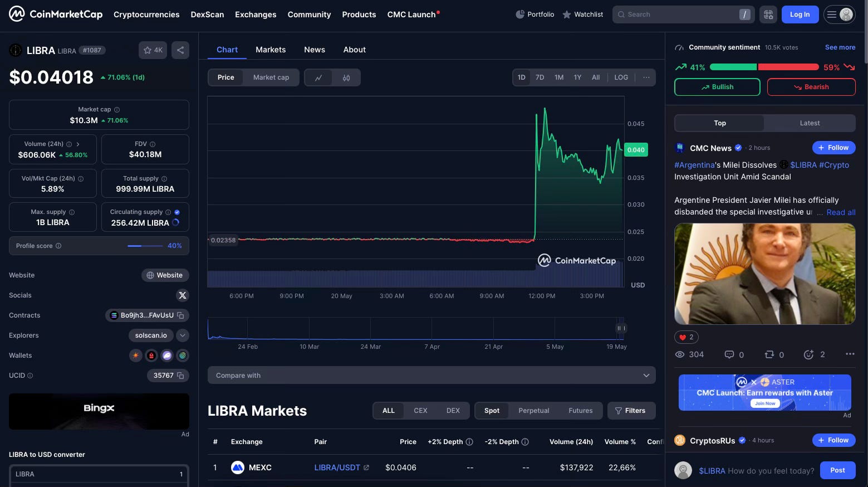Image resolution: width=868 pixels, height=487 pixels.
Task: Select the Perpetual markets tab
Action: coord(533,411)
